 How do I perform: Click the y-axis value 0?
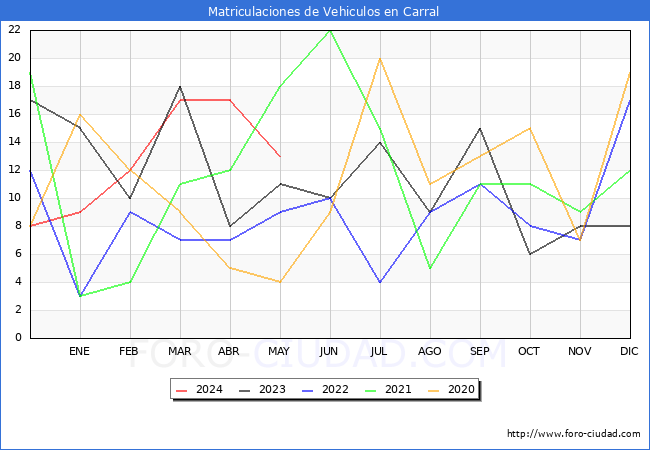tap(18, 337)
